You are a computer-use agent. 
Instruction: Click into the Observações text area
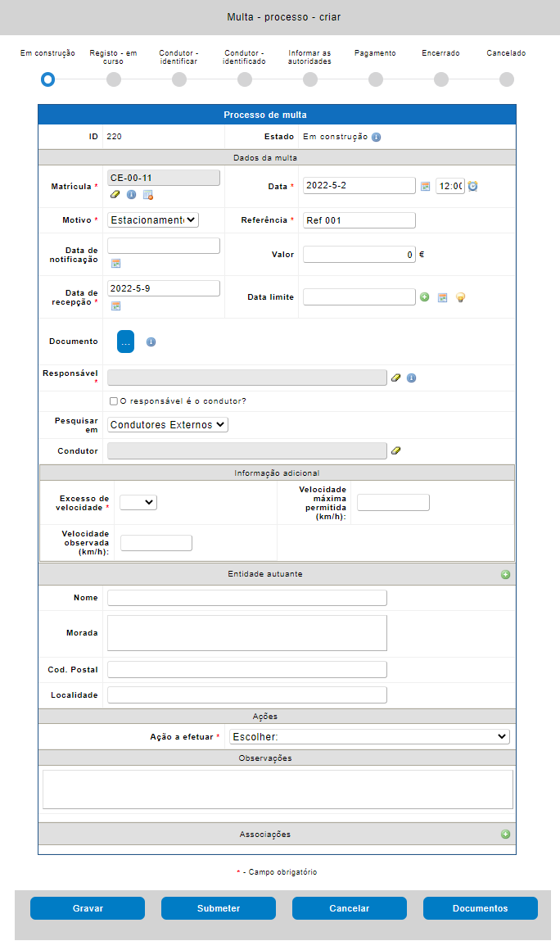[x=278, y=789]
